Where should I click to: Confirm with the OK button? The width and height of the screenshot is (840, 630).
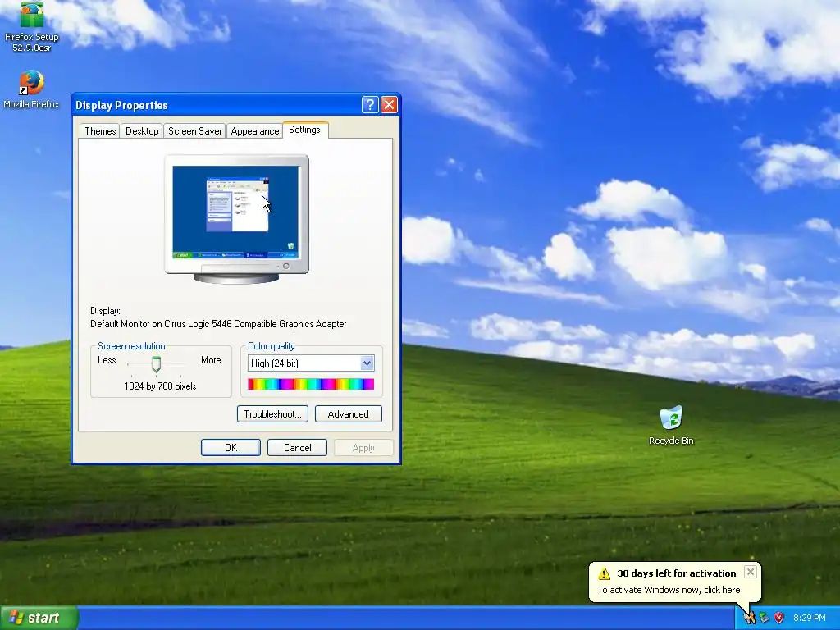click(x=231, y=447)
